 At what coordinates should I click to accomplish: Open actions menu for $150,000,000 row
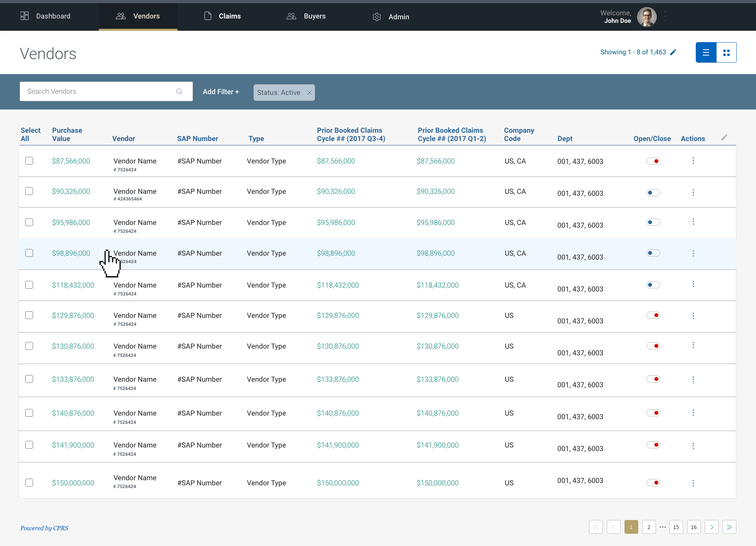693,483
